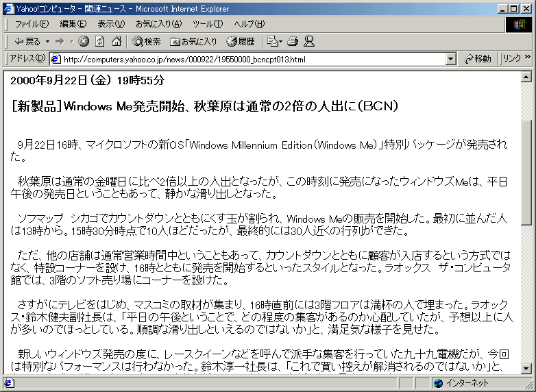Click the IE icon in title bar
The height and width of the screenshot is (392, 536).
pos(9,8)
